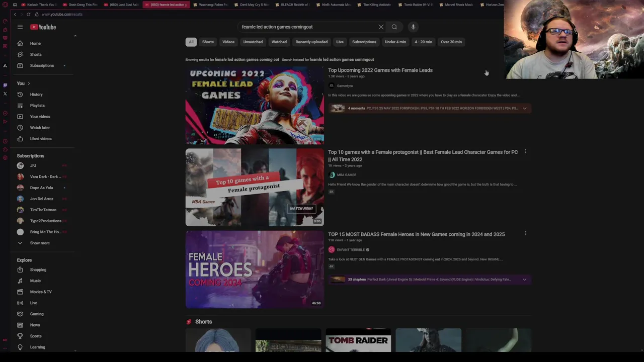This screenshot has height=362, width=644.
Task: Open Twitch in the browser sidebar
Action: (5, 85)
